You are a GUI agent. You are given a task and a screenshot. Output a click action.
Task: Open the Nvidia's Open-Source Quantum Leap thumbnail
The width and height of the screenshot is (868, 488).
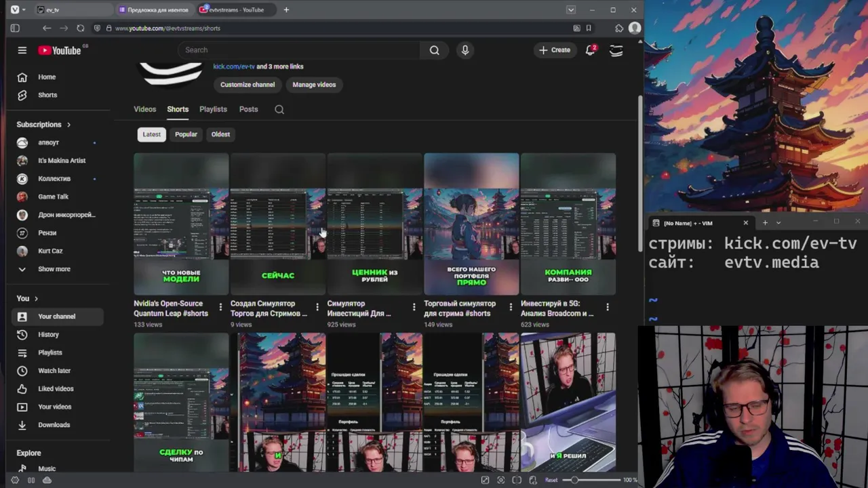tap(181, 224)
